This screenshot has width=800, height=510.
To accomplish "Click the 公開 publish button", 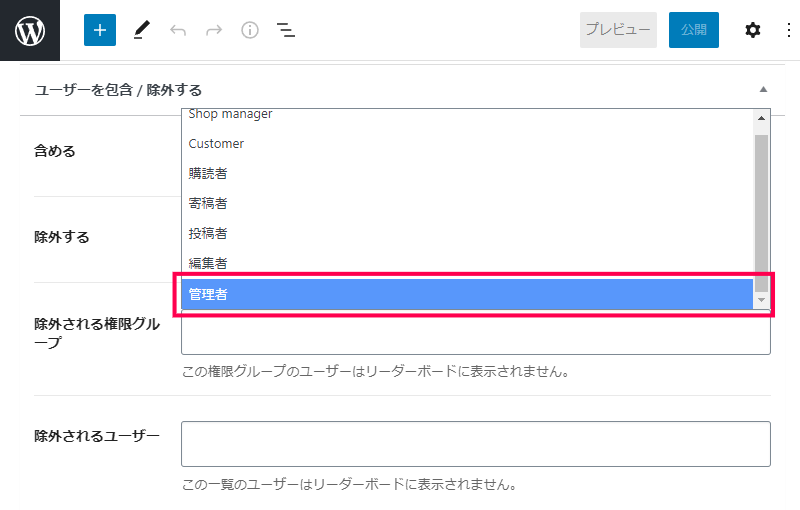I will 694,30.
